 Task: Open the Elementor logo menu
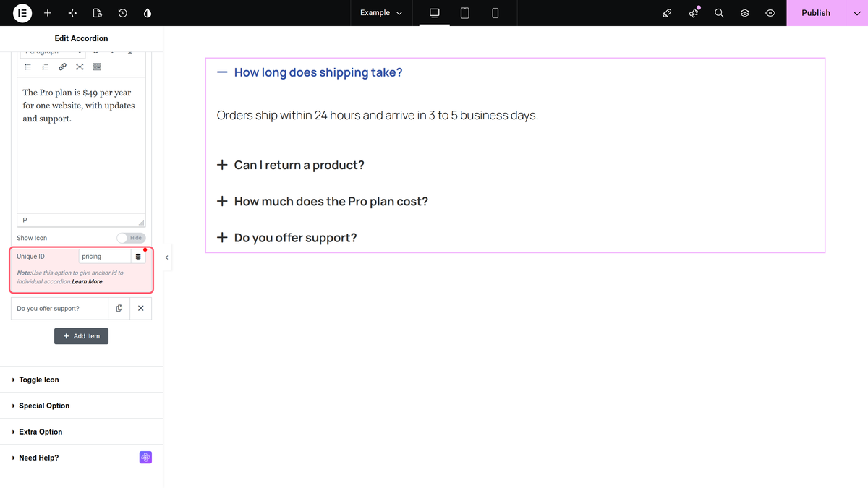tap(22, 13)
